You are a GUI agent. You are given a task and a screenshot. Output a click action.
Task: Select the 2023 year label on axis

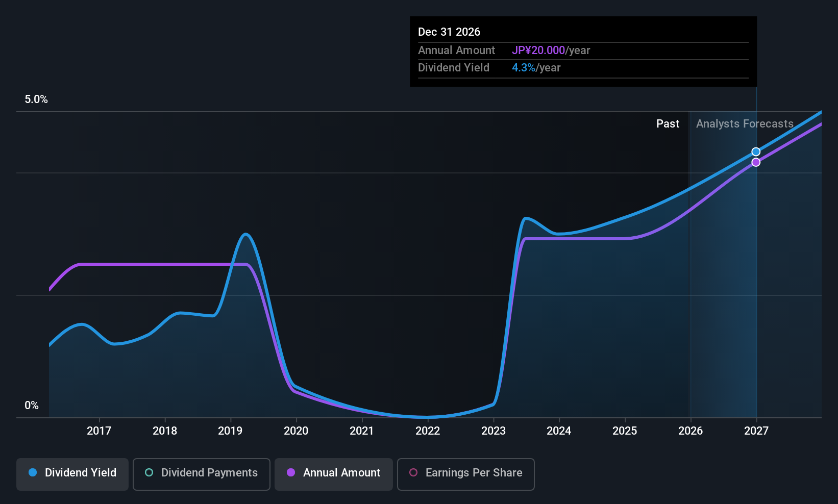tap(493, 431)
